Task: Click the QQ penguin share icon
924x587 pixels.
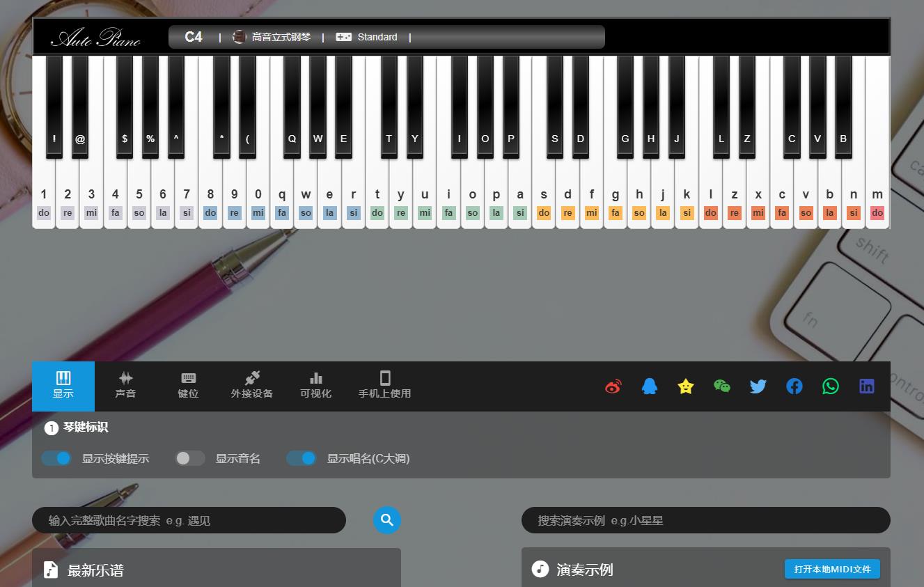Action: [x=649, y=386]
